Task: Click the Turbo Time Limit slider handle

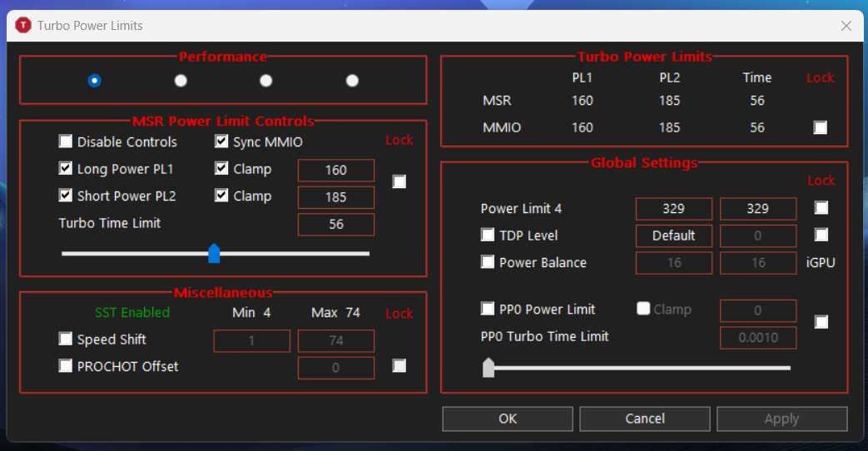Action: click(x=214, y=253)
